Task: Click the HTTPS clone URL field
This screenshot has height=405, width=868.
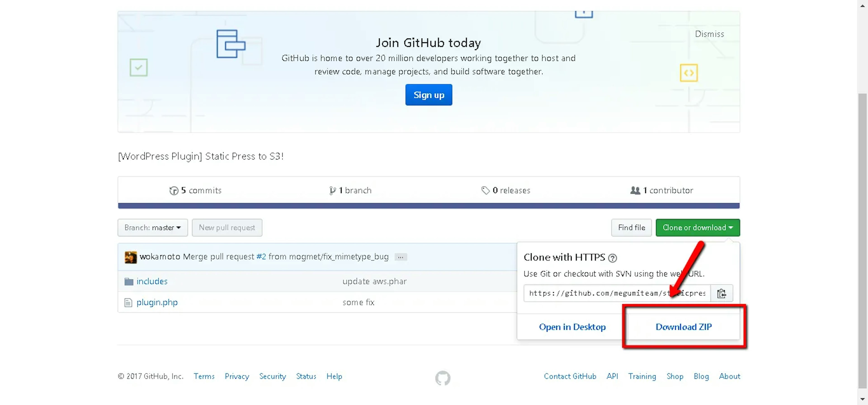Action: coord(617,293)
